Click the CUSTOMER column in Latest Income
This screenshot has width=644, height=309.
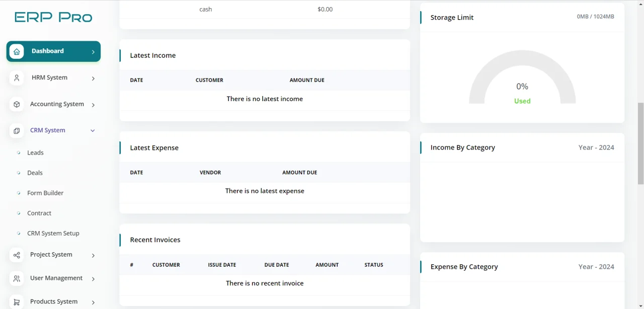(209, 80)
